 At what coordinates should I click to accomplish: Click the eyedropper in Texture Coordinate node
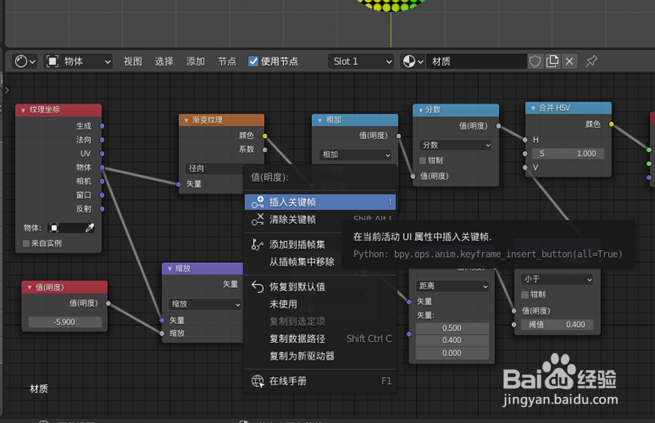[x=90, y=228]
